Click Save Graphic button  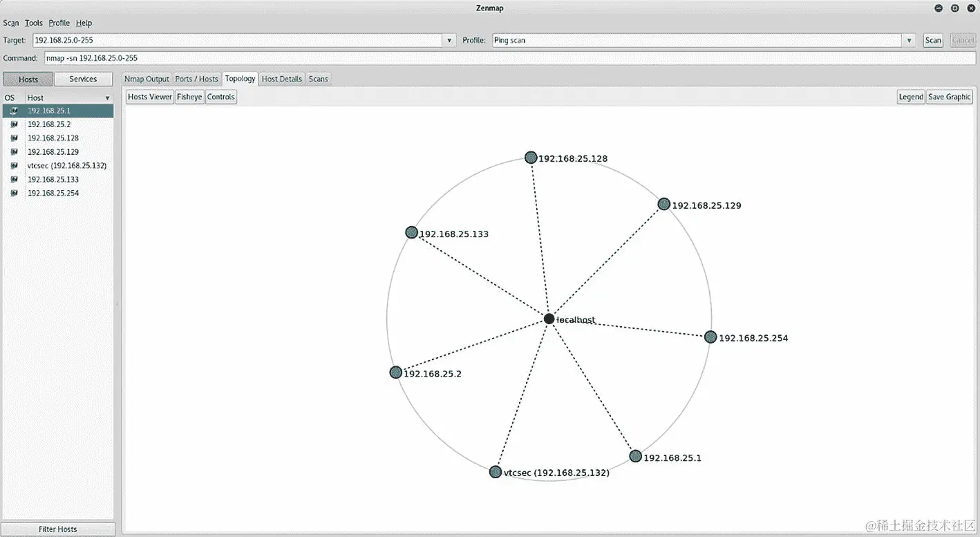[x=950, y=97]
